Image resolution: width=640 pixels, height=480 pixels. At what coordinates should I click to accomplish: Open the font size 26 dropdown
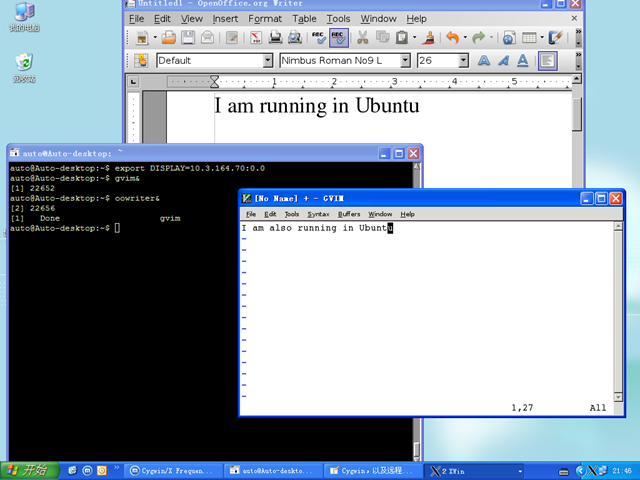(463, 61)
